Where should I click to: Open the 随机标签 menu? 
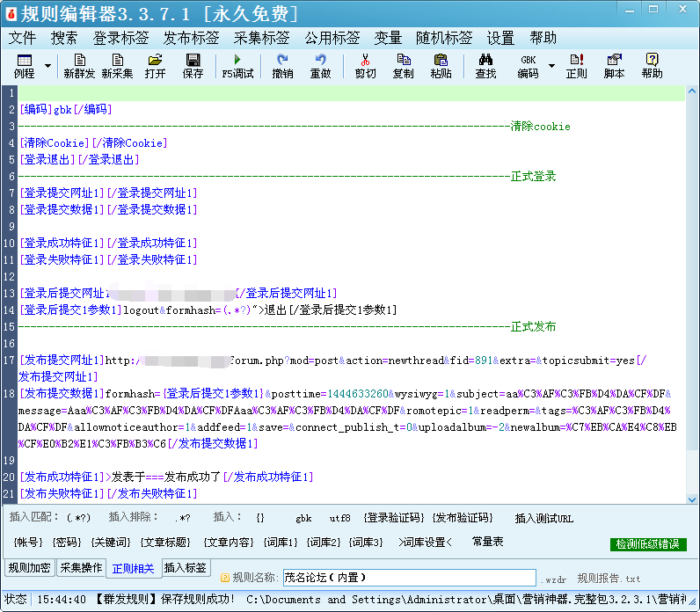pyautogui.click(x=444, y=38)
